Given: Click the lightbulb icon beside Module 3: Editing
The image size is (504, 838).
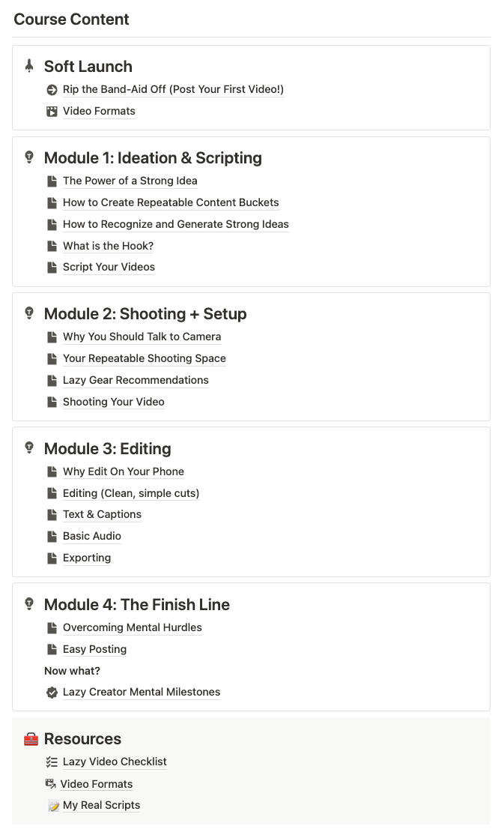Looking at the screenshot, I should [29, 448].
